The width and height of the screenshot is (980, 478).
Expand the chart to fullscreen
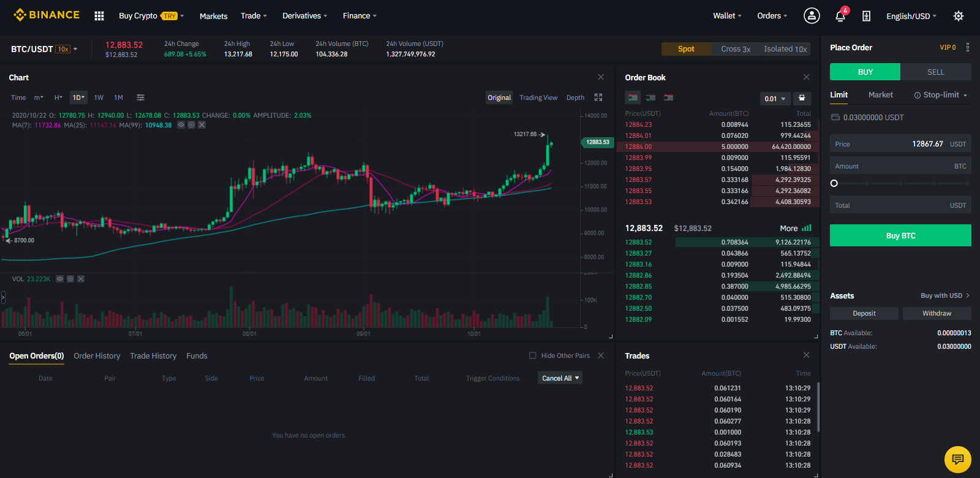[x=598, y=97]
